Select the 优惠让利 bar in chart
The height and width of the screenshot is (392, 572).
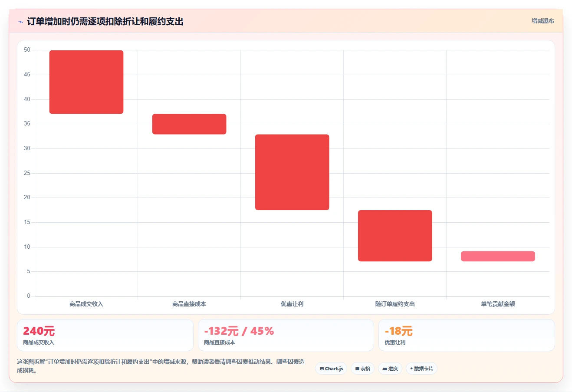click(x=292, y=172)
